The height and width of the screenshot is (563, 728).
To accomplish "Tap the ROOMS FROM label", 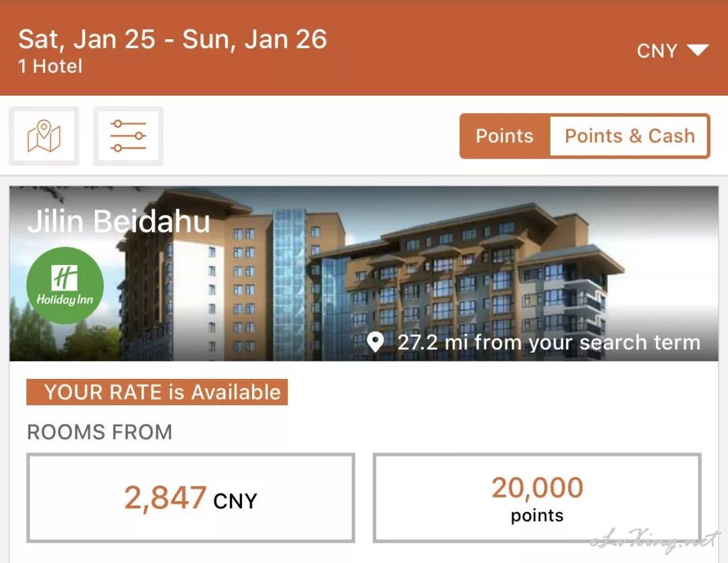I will point(99,432).
